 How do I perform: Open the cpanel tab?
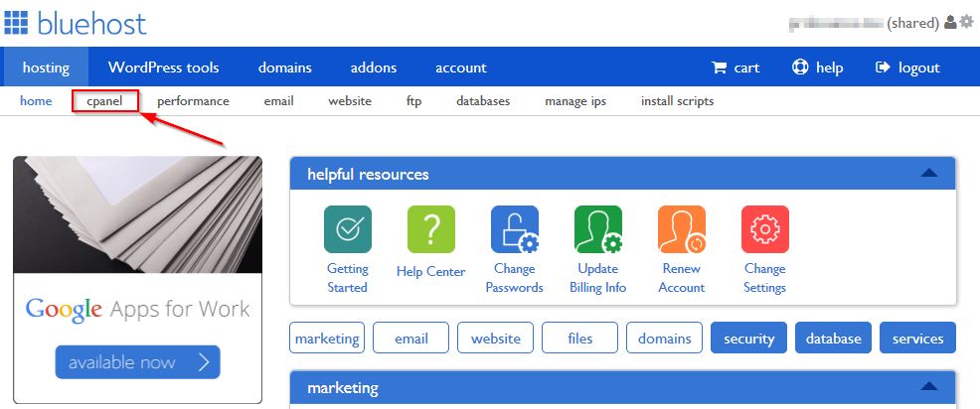pyautogui.click(x=105, y=100)
